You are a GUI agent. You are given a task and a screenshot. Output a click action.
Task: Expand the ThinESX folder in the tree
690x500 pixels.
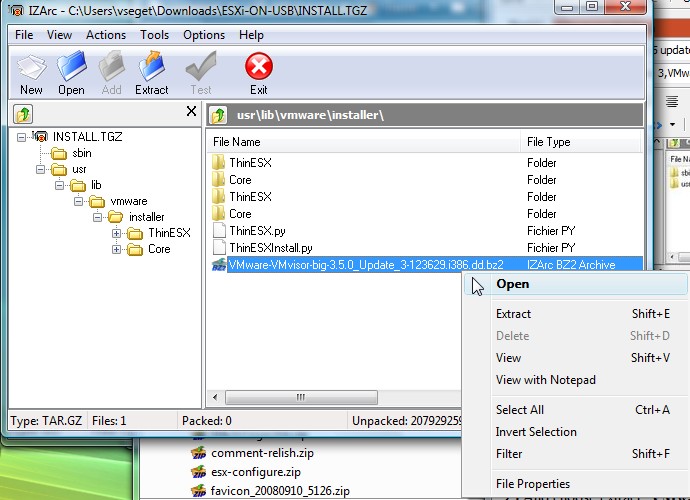pos(116,233)
